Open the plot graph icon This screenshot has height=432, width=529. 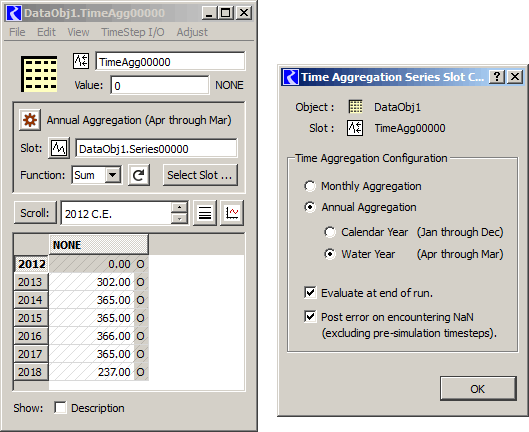tap(232, 213)
